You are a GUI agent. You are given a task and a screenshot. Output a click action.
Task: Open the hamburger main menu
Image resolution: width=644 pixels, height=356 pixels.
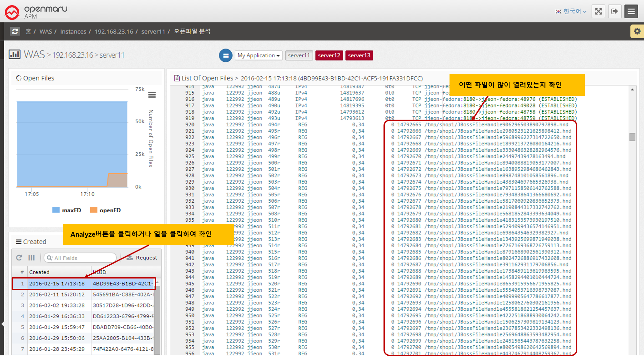[631, 12]
